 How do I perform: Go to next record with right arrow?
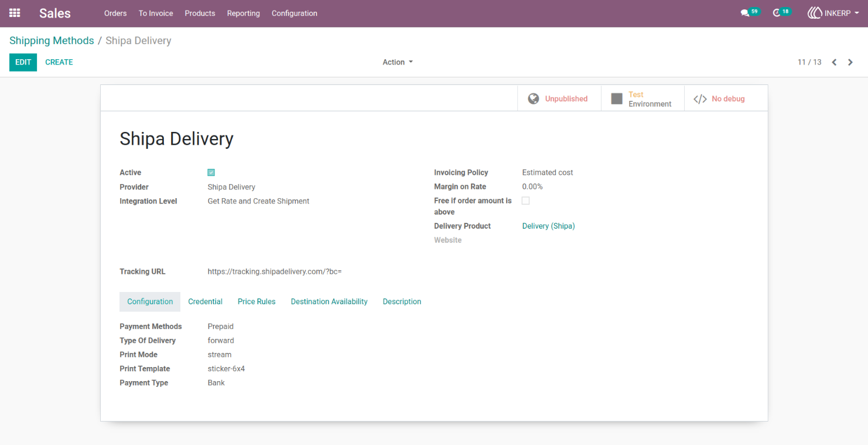tap(850, 62)
